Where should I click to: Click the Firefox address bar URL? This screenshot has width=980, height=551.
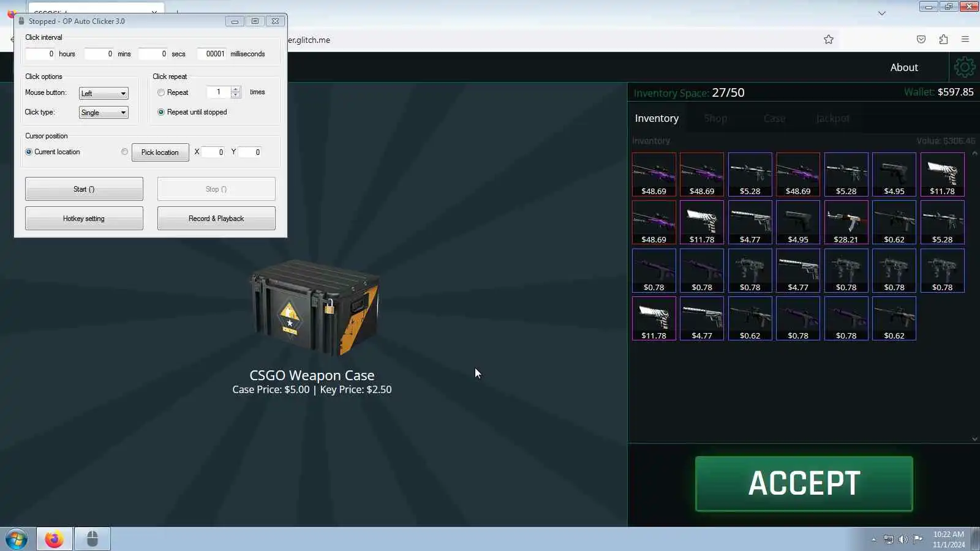pyautogui.click(x=309, y=40)
